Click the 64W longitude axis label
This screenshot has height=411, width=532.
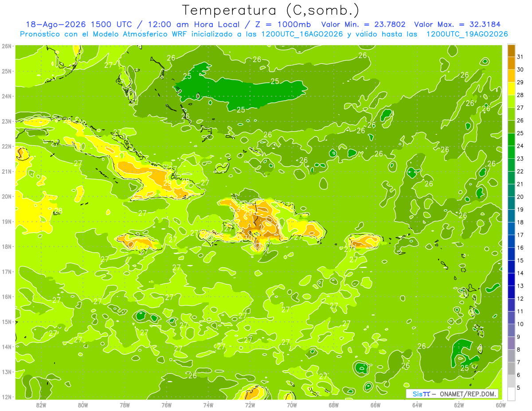pyautogui.click(x=417, y=405)
